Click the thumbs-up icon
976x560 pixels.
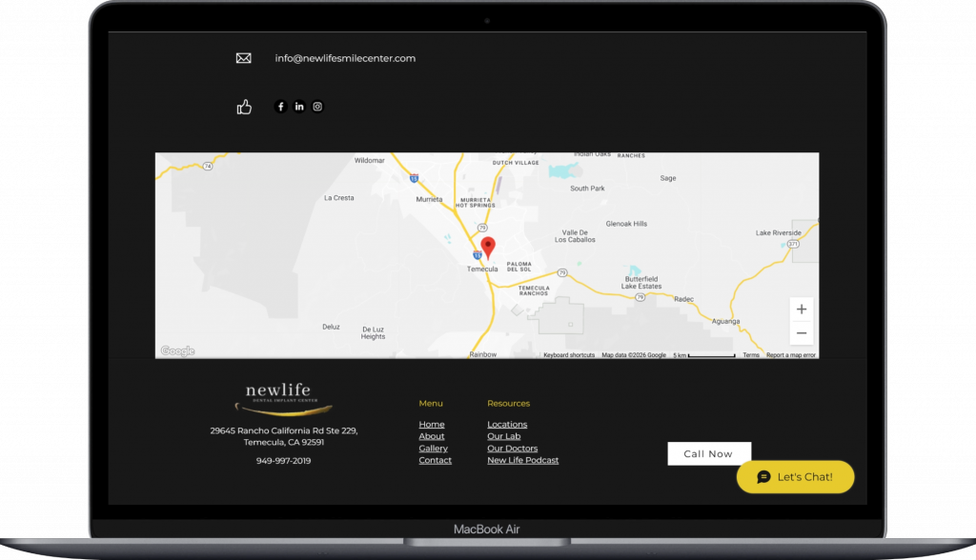[244, 107]
